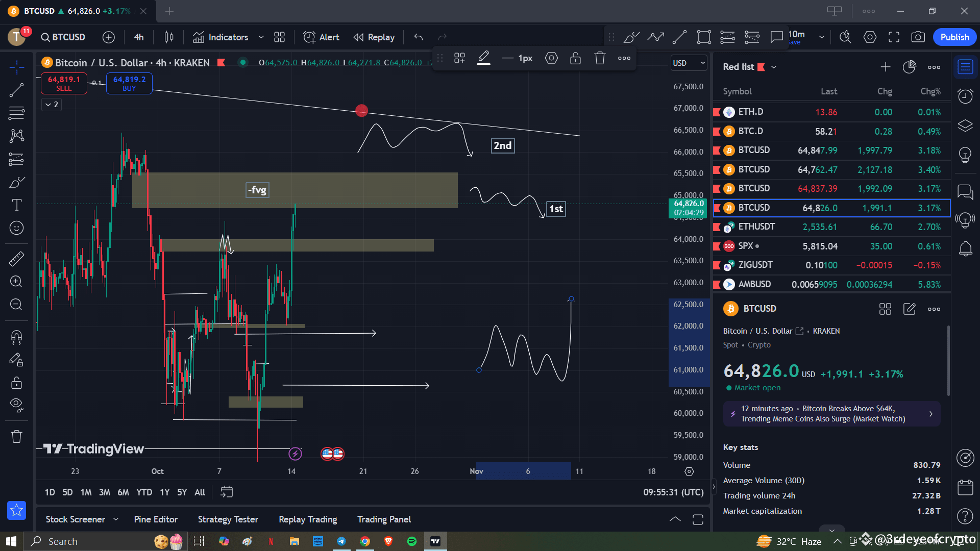Click zoom-in magnifier in left toolbar
The image size is (980, 551).
tap(17, 282)
